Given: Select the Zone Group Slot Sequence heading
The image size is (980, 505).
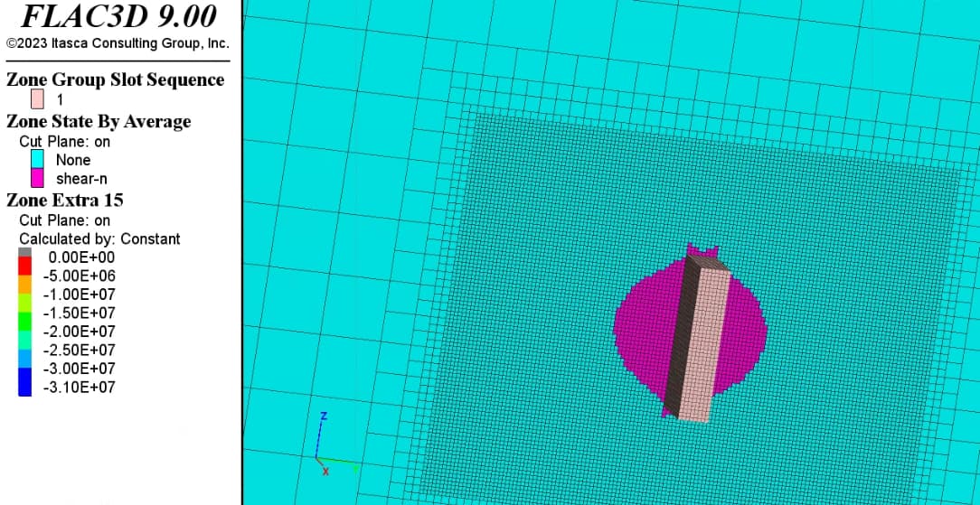Looking at the screenshot, I should 115,79.
